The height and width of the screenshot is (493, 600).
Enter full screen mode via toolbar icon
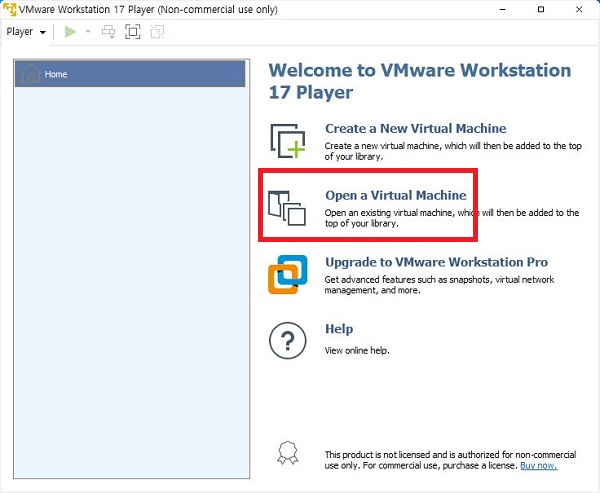coord(133,32)
